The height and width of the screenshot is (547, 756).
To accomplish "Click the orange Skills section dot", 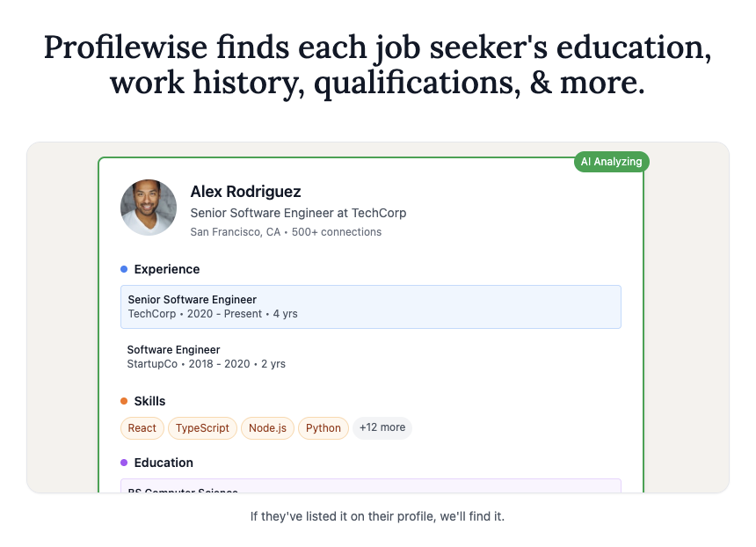I will pos(124,401).
